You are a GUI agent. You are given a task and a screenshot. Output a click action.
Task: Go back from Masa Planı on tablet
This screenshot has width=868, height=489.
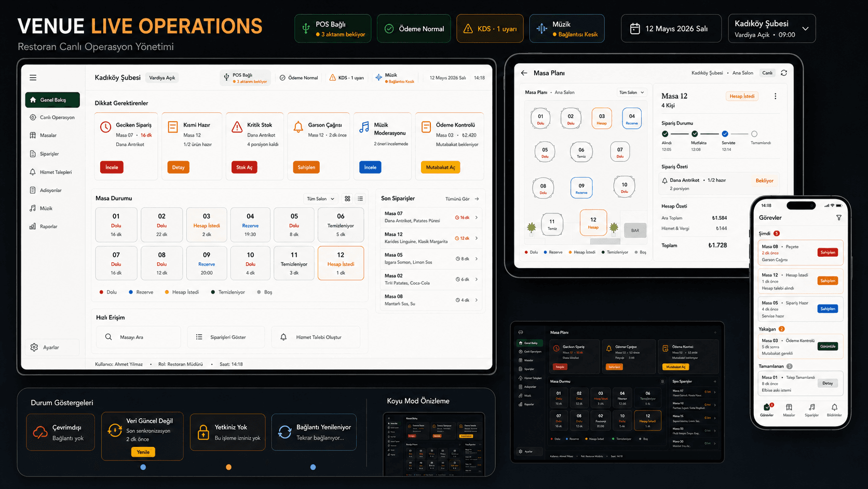[524, 73]
